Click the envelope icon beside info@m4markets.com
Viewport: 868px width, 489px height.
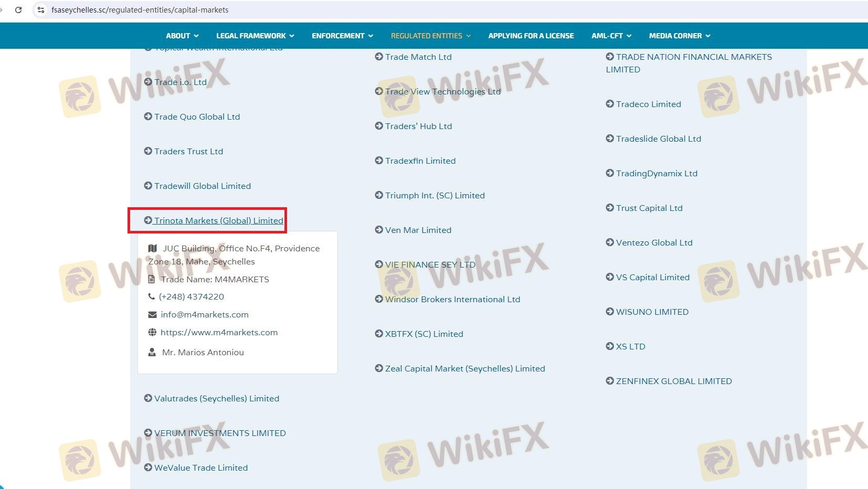point(152,315)
